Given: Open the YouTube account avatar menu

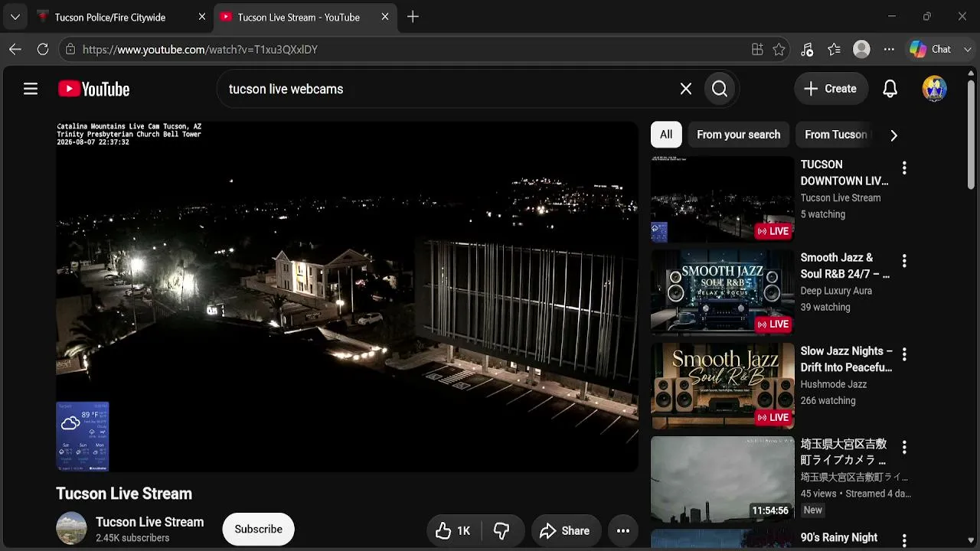Looking at the screenshot, I should tap(934, 89).
